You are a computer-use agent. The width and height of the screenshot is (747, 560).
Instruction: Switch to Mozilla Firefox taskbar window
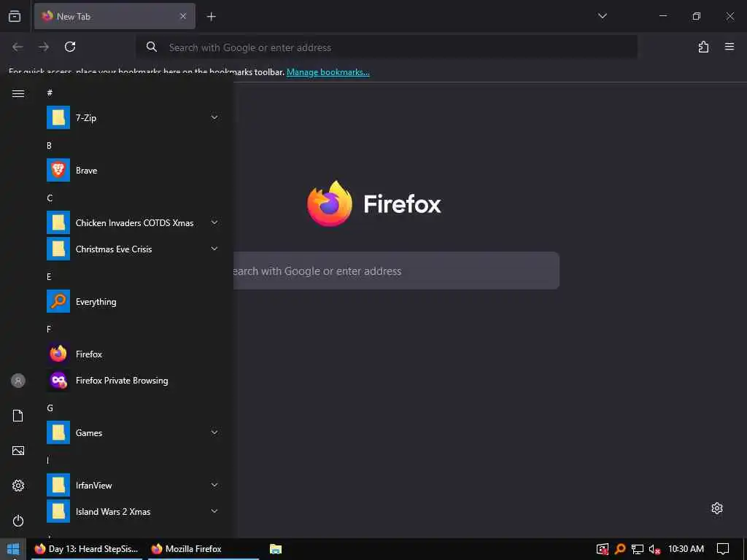click(204, 549)
